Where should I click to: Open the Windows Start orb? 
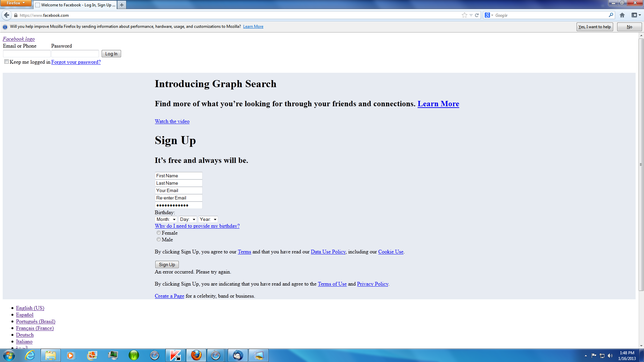(9, 355)
